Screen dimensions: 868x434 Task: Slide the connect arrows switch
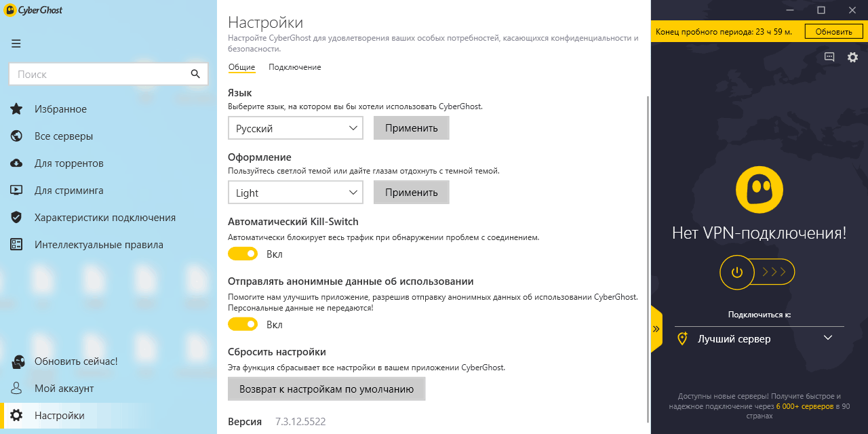click(x=774, y=273)
